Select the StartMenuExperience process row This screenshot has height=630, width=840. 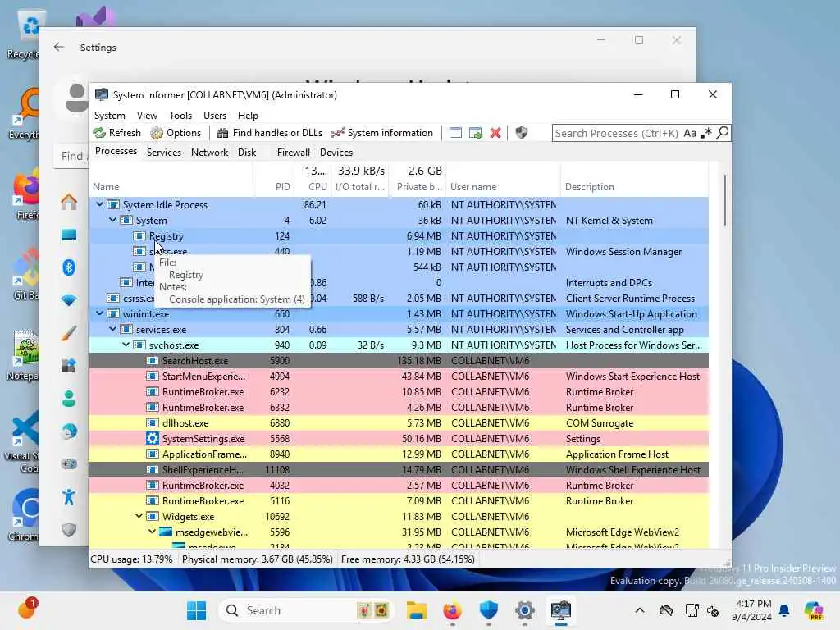point(399,376)
